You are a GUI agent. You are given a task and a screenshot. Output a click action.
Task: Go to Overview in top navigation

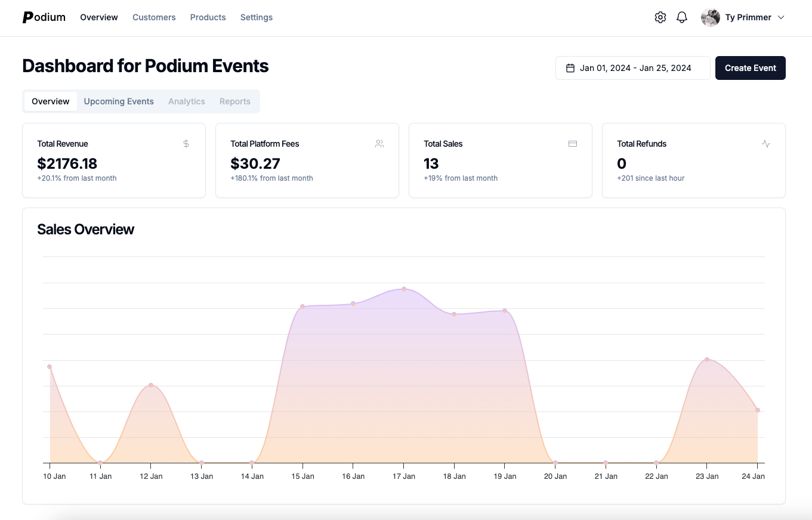(99, 17)
